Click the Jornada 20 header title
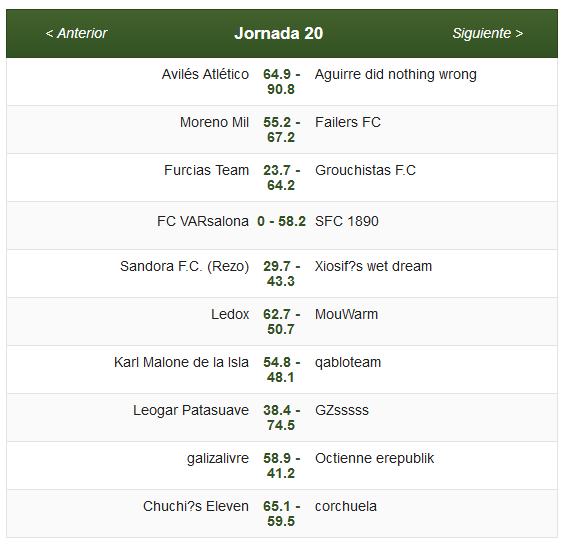The height and width of the screenshot is (544, 561). tap(279, 33)
